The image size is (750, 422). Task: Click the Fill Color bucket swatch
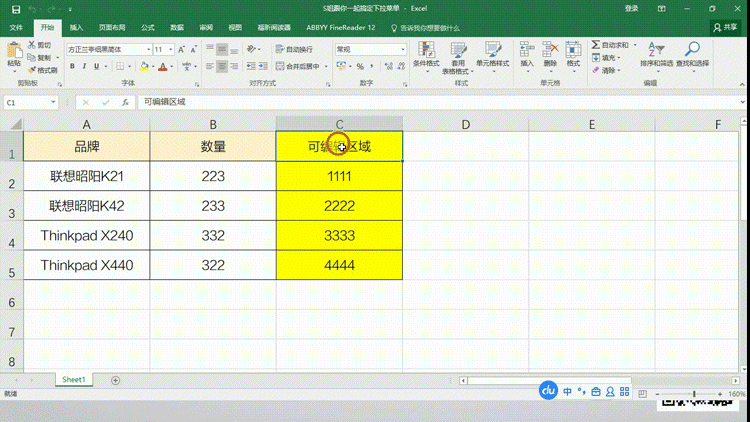pos(144,67)
